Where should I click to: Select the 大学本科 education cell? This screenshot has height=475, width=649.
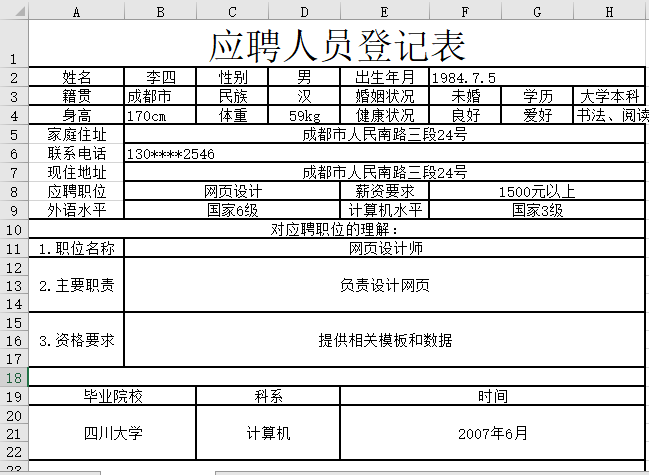pos(609,97)
